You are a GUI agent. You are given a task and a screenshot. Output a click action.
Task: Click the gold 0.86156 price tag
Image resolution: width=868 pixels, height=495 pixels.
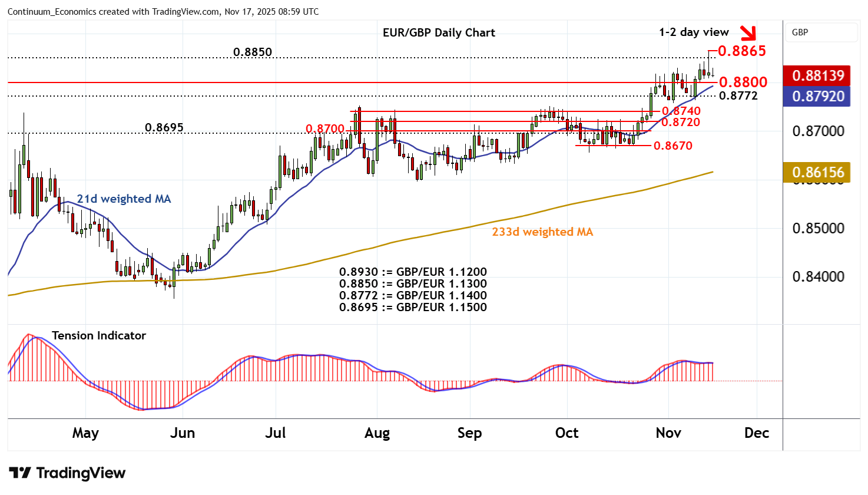pos(817,172)
